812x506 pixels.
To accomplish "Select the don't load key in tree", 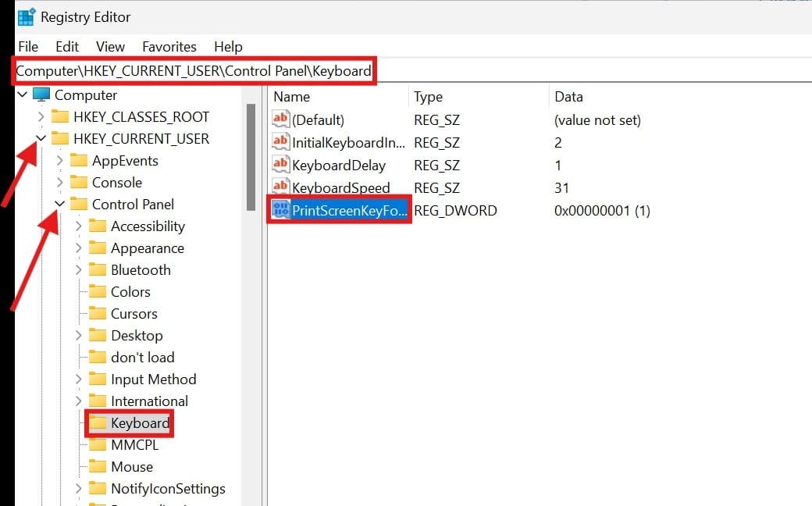I will (142, 358).
